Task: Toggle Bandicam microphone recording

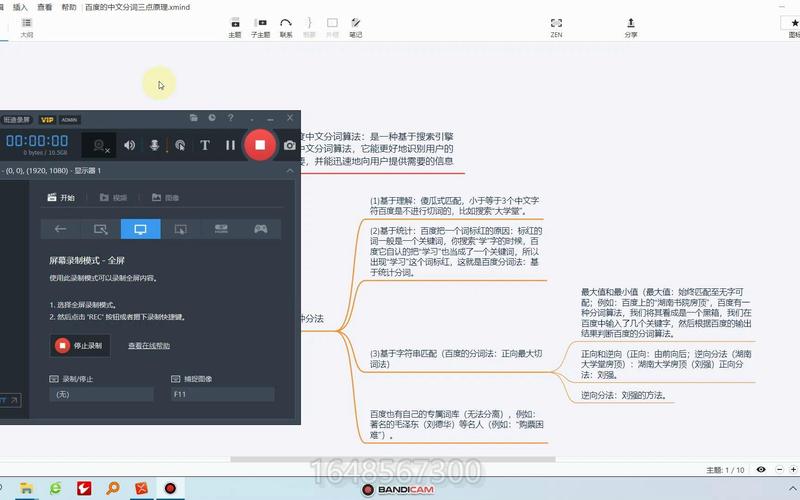Action: (x=154, y=145)
